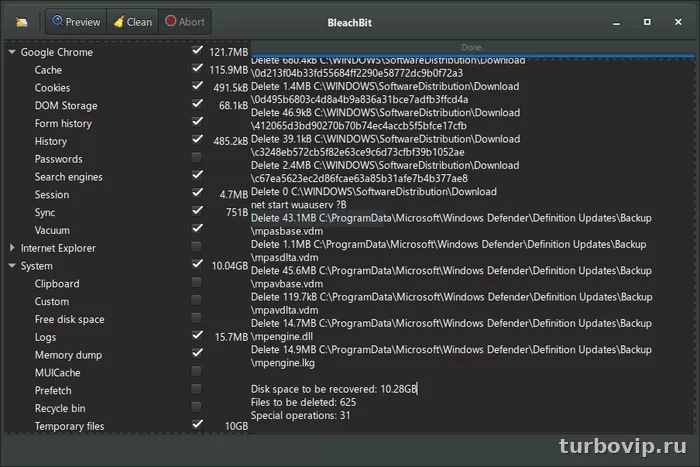700x467 pixels.
Task: Click the 'net start wuauserv ?B' log line
Action: click(299, 205)
